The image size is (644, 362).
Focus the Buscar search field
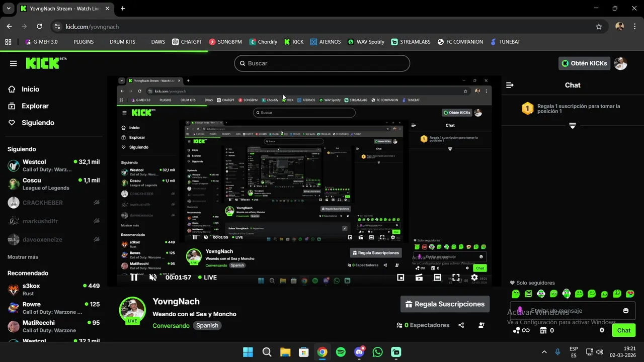322,63
